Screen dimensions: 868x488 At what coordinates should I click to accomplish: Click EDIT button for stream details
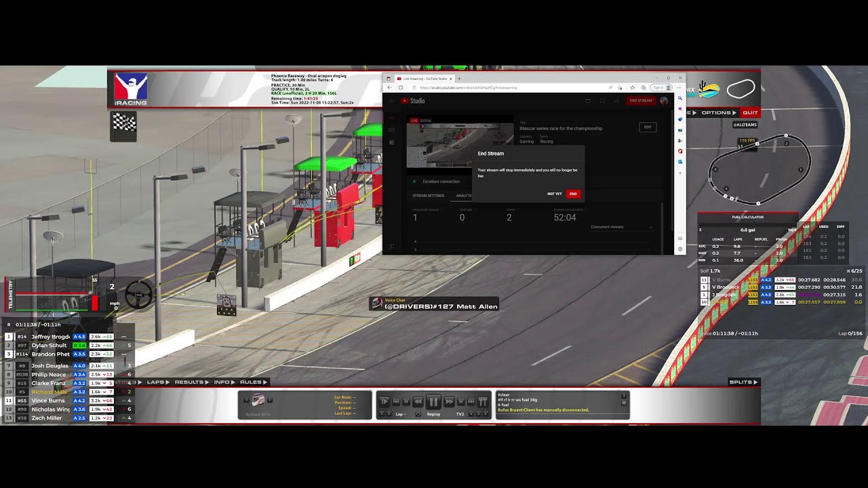pyautogui.click(x=648, y=127)
